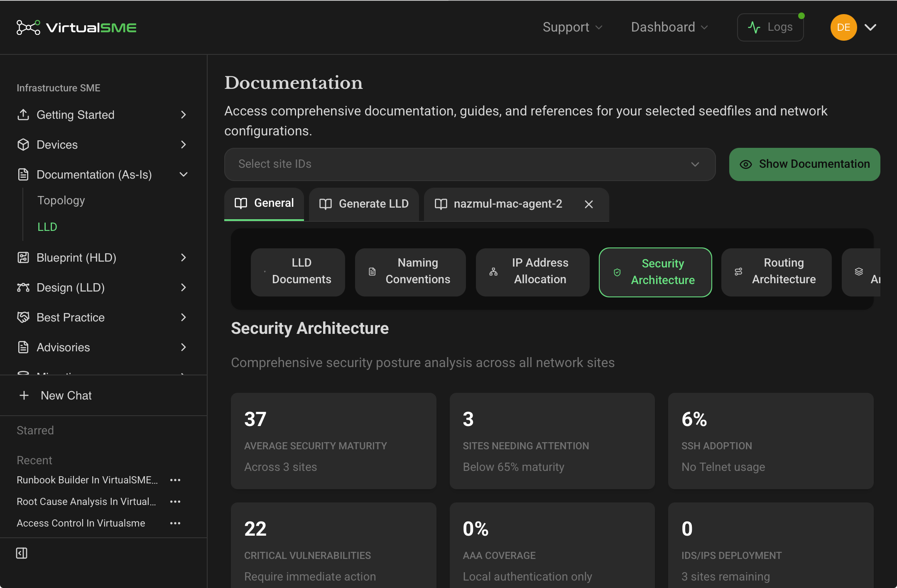The height and width of the screenshot is (588, 897).
Task: Select the Naming Conventions section
Action: [x=410, y=272]
